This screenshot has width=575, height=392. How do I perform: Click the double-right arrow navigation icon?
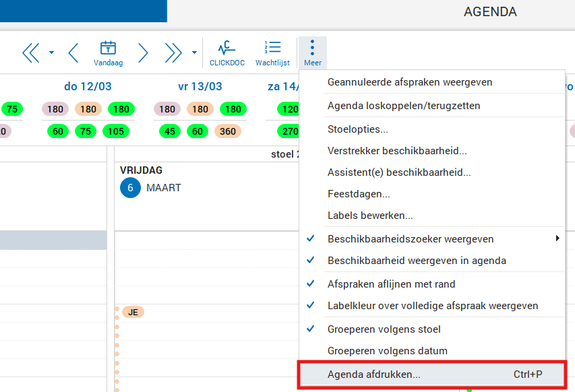pyautogui.click(x=173, y=53)
